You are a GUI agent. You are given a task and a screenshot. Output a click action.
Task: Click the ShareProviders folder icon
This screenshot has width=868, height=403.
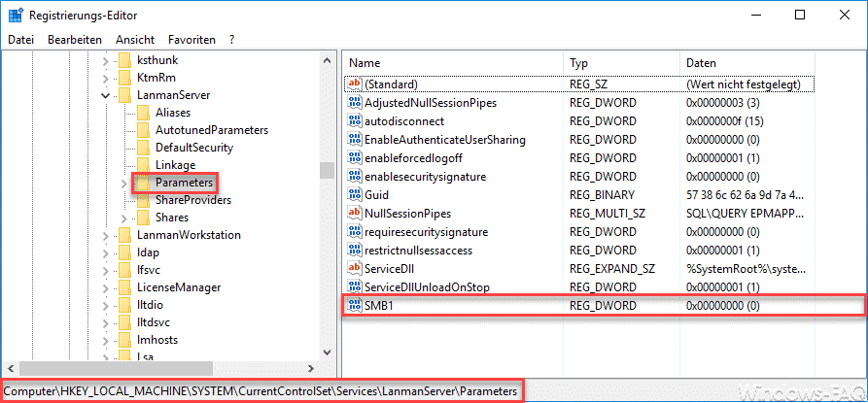click(144, 200)
